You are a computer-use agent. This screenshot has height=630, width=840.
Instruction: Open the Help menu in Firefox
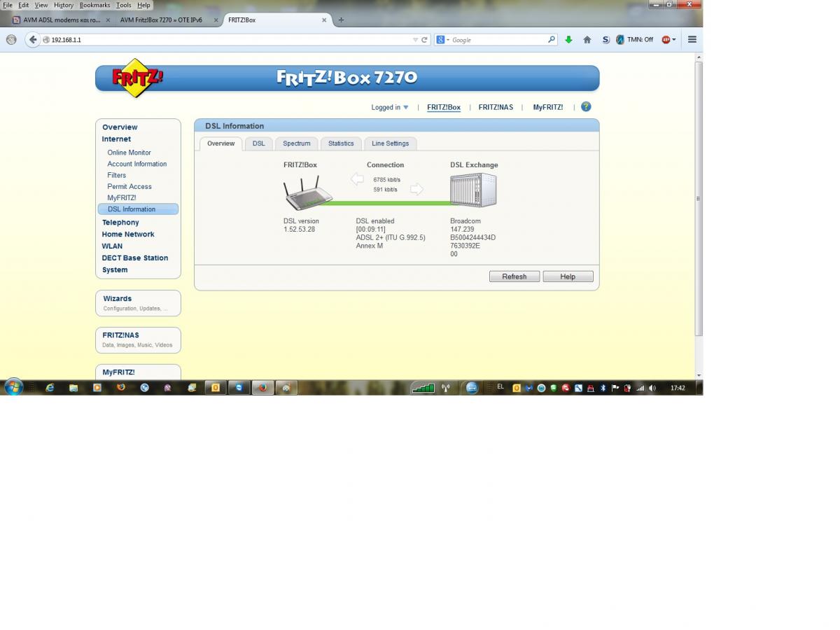143,5
